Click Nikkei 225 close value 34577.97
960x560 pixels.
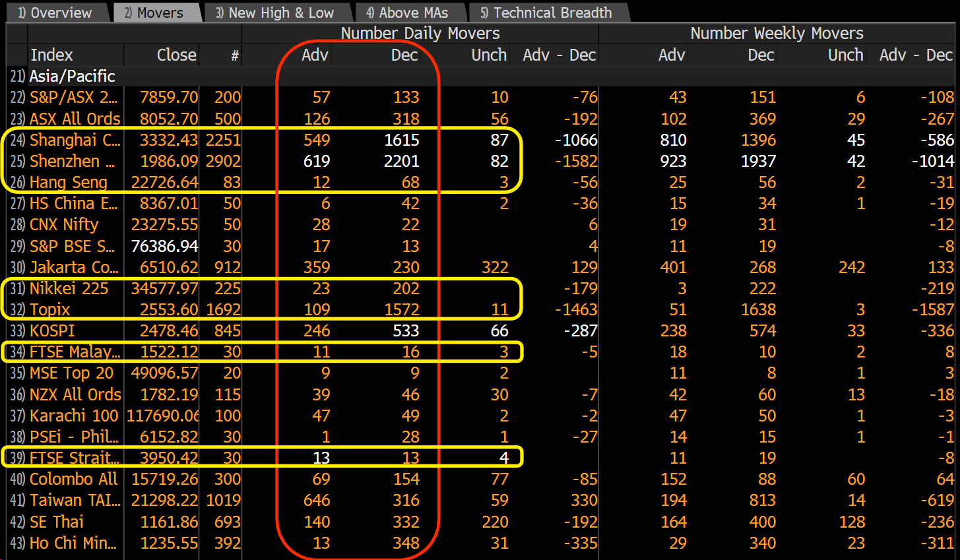click(x=164, y=288)
